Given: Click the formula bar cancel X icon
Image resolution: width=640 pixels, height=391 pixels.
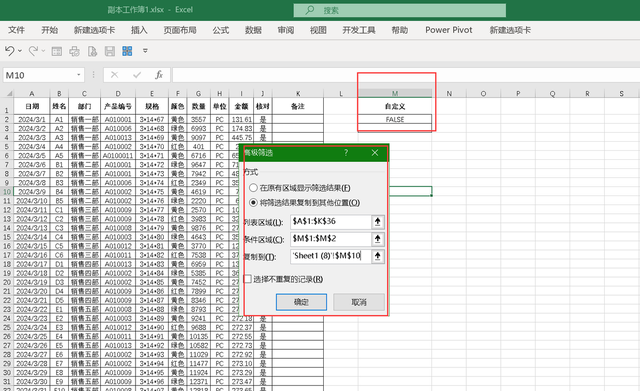Looking at the screenshot, I should pos(114,75).
